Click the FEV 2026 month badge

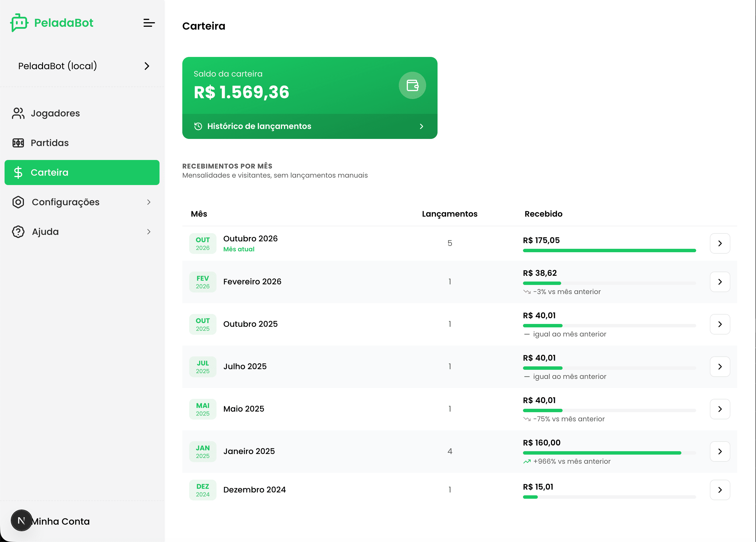click(203, 282)
